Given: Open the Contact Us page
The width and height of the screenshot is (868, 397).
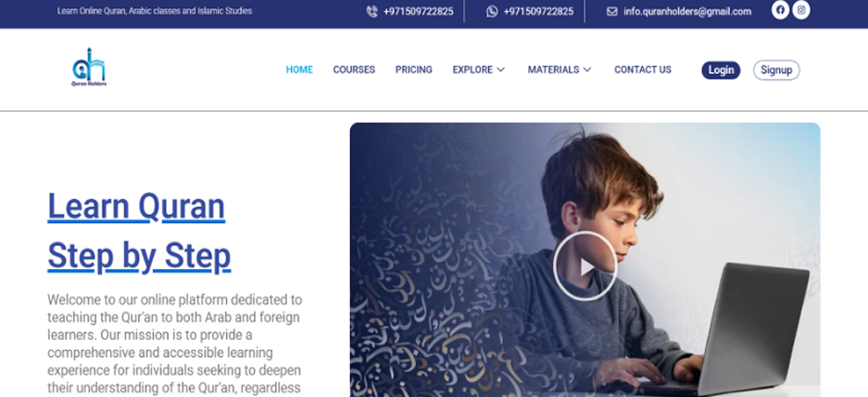Looking at the screenshot, I should tap(643, 69).
